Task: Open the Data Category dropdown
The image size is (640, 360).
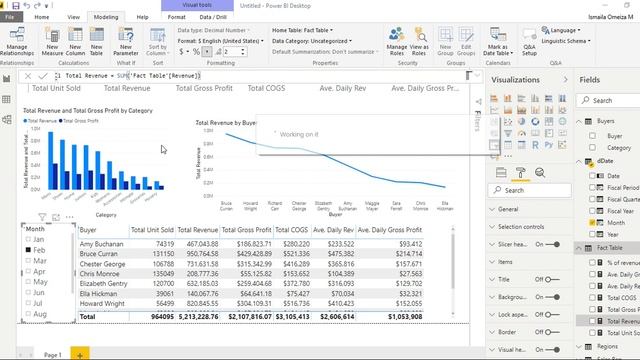Action: click(x=312, y=41)
